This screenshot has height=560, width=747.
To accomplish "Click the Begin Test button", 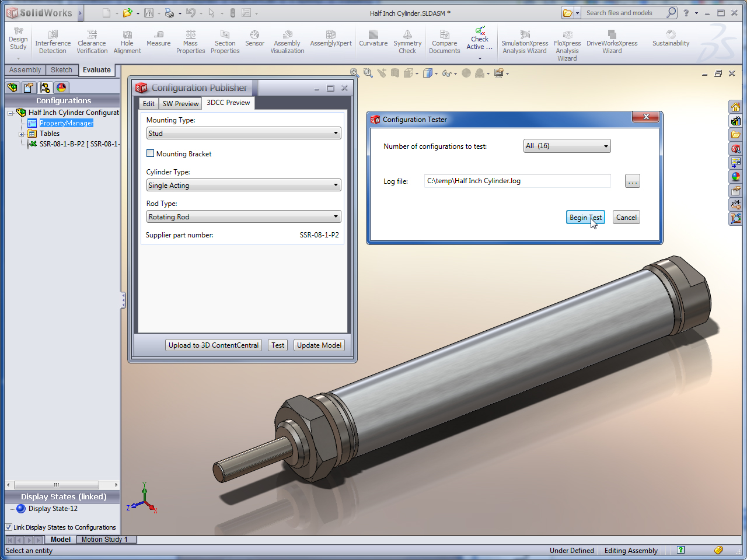I will point(585,218).
